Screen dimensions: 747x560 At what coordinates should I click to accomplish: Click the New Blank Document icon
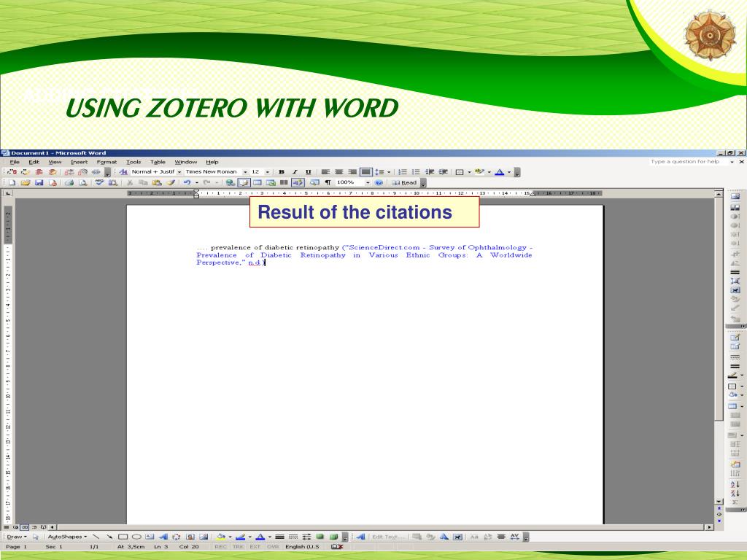[x=12, y=182]
